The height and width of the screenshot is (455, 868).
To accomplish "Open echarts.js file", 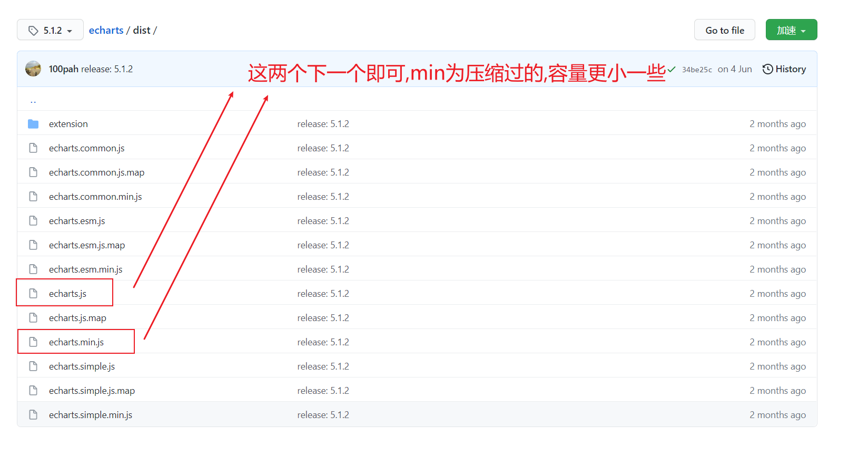I will point(67,294).
